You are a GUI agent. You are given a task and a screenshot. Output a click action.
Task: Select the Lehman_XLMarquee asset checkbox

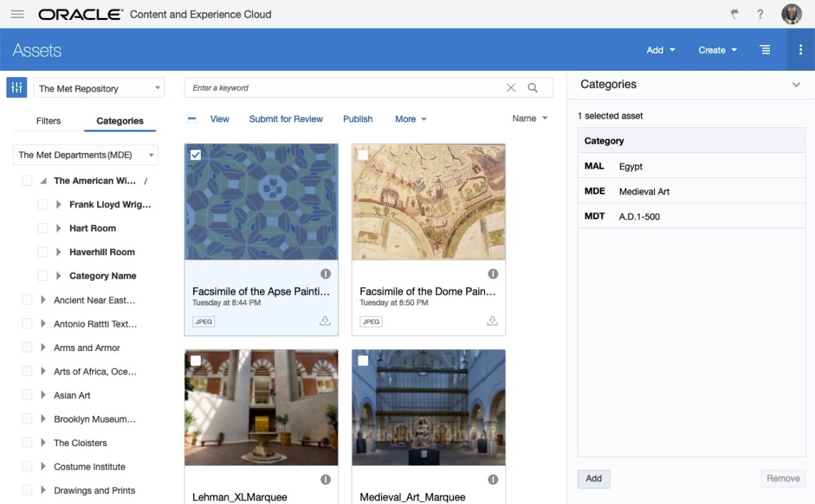coord(196,361)
